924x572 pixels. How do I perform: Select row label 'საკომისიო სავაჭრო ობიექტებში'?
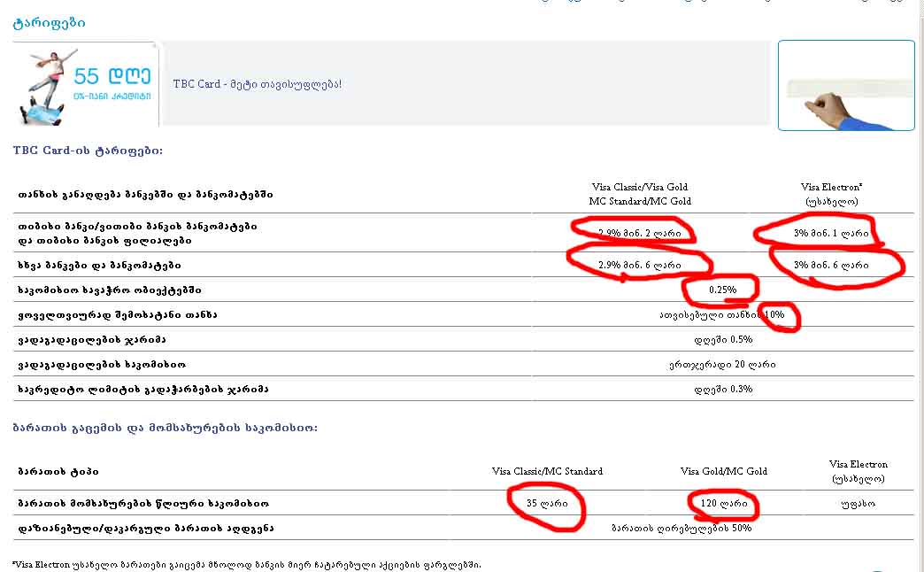110,290
